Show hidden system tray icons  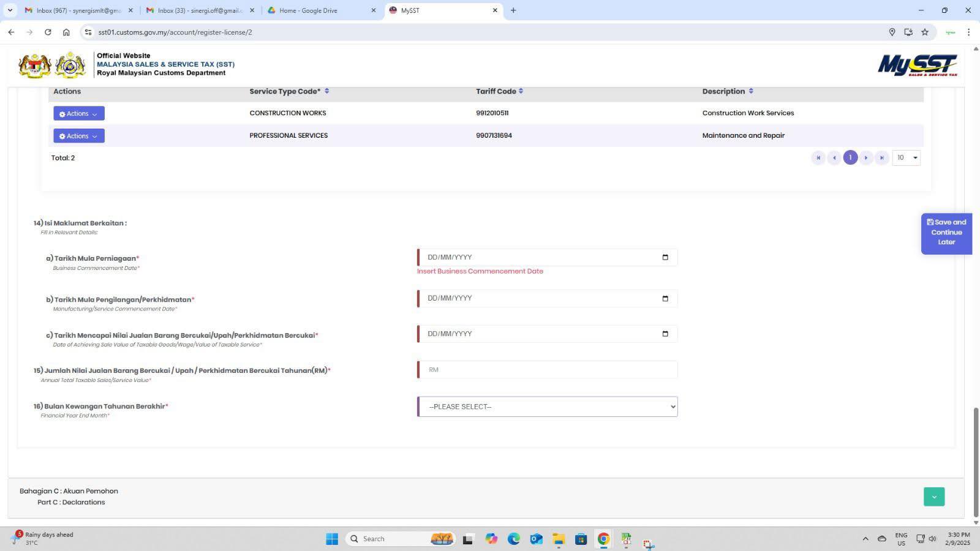click(865, 539)
